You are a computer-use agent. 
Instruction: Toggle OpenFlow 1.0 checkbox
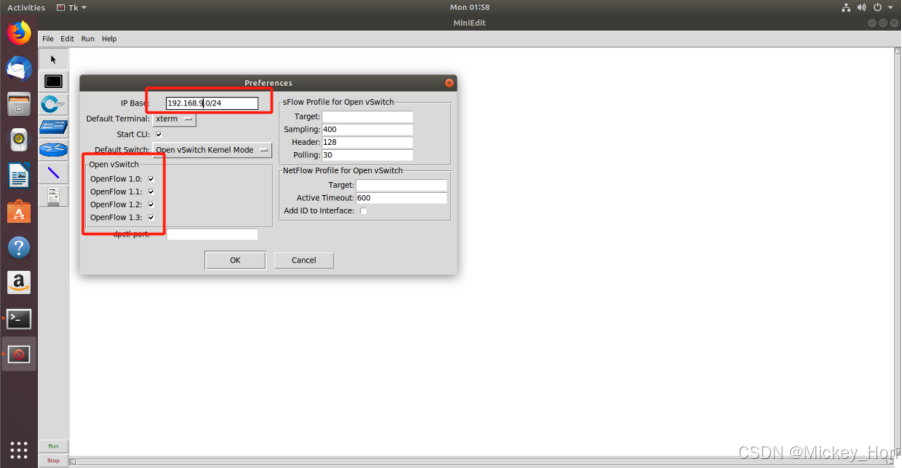[151, 179]
